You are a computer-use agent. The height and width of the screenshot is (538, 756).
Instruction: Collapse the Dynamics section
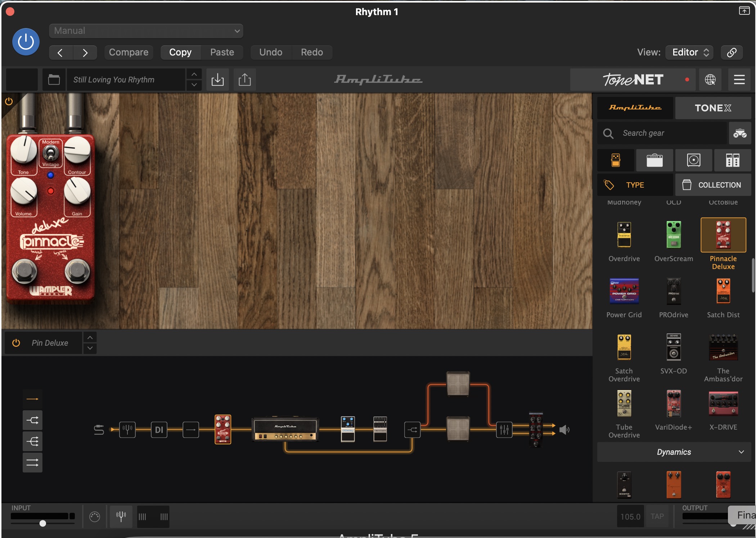click(x=674, y=452)
